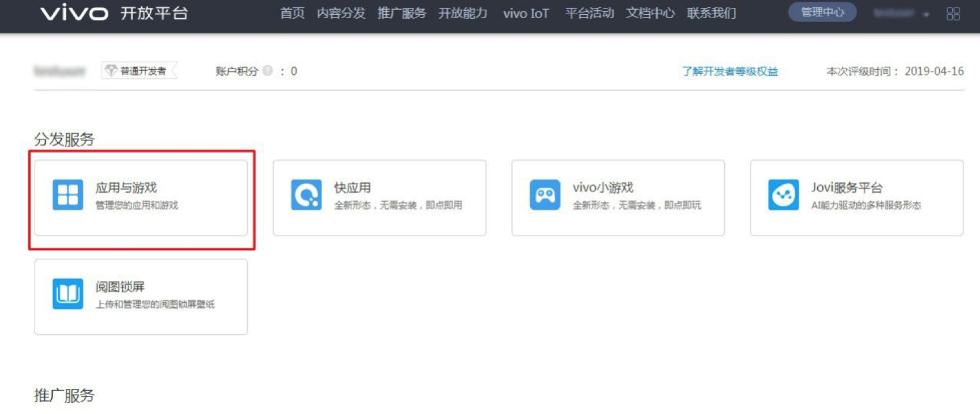980x414 pixels.
Task: Click the help question mark beside 账户积分
Action: (x=268, y=71)
